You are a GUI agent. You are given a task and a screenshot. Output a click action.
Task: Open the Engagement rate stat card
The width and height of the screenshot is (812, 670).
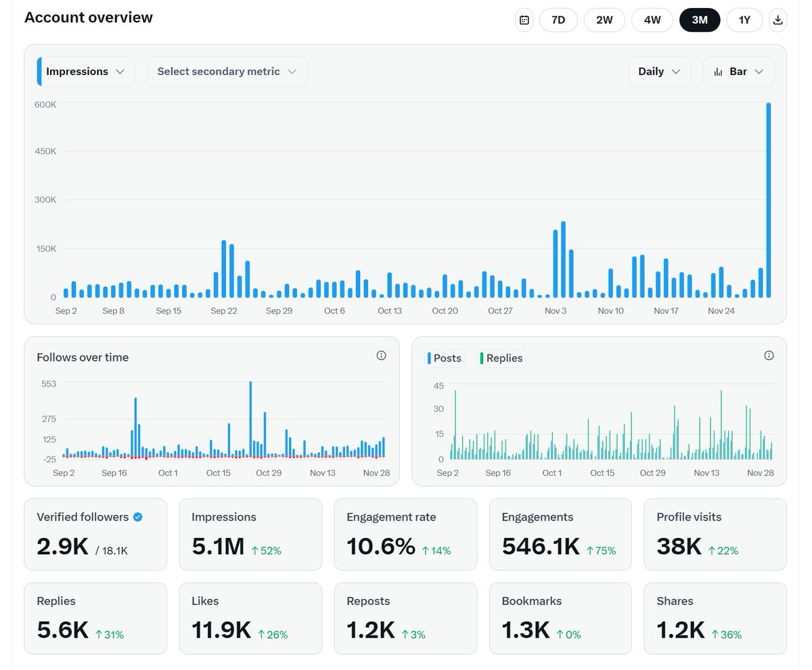click(x=406, y=535)
